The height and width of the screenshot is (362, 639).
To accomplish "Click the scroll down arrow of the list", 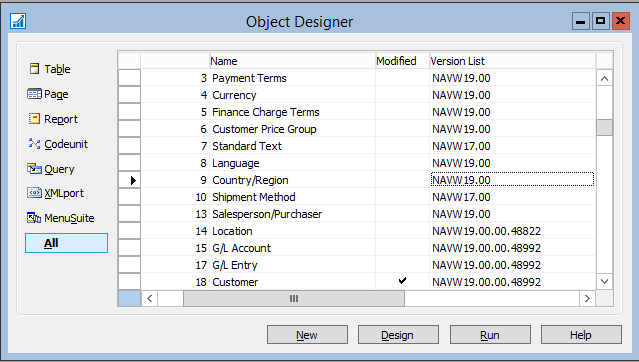I will 604,281.
